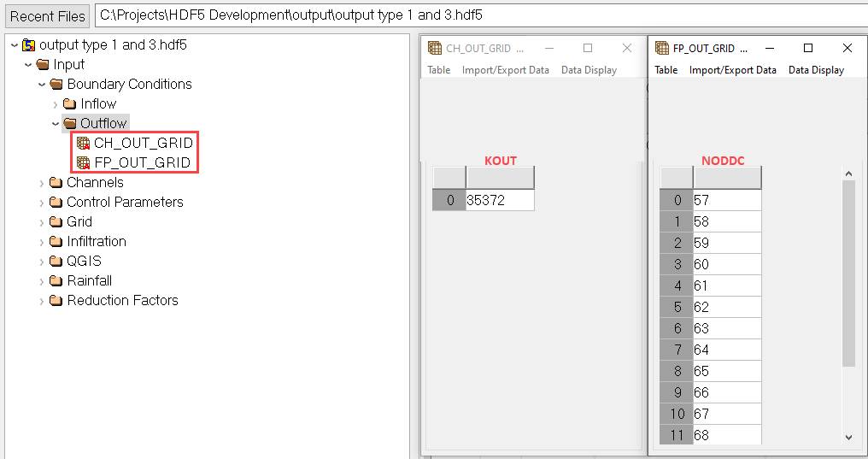Viewport: 868px width, 459px height.
Task: Click the table icon in CH_OUT_GRID window title
Action: point(435,49)
